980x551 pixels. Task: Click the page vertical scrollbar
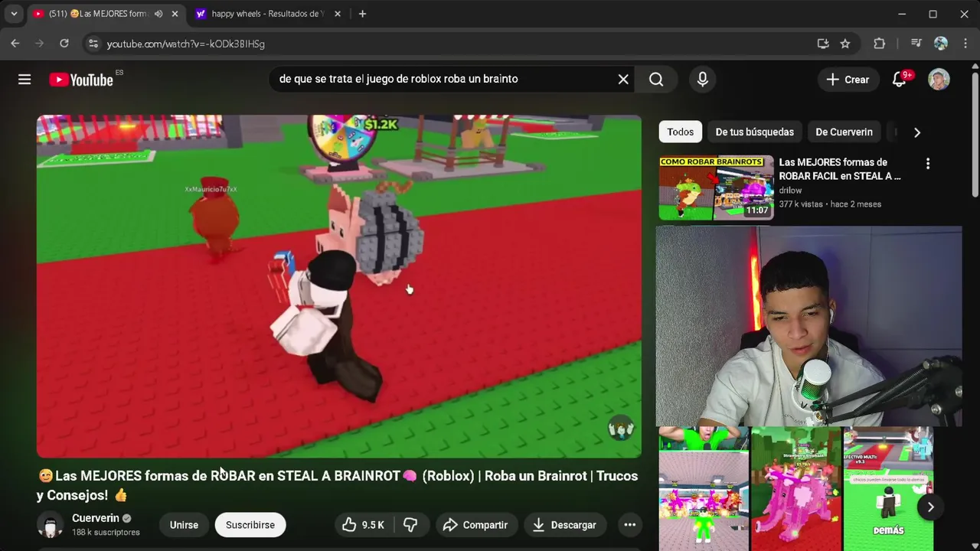click(x=975, y=134)
